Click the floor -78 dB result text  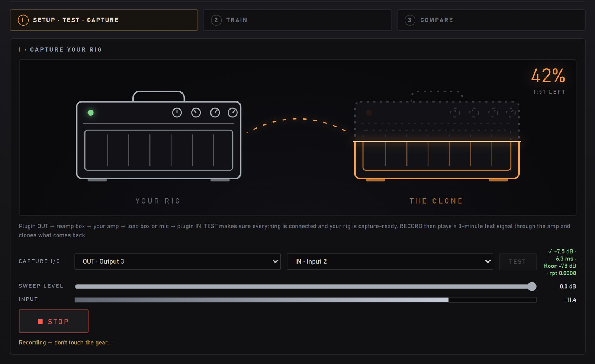point(560,266)
